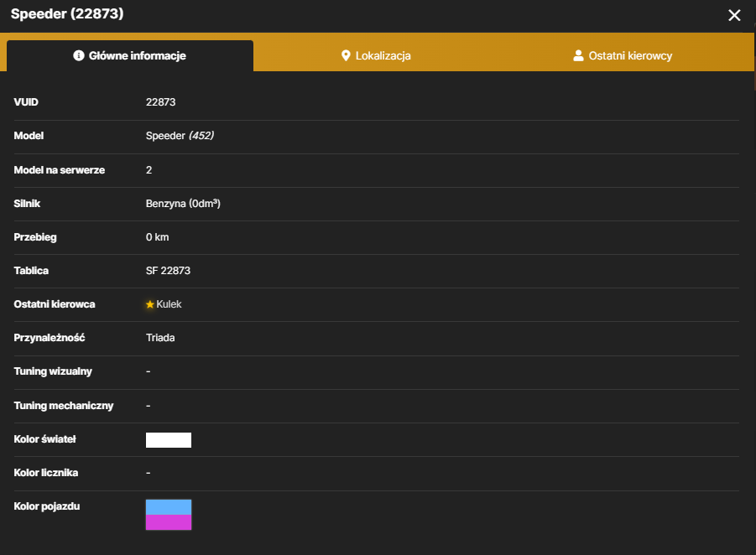Click the Model na serwerze value 2
The height and width of the screenshot is (555, 756).
(149, 170)
